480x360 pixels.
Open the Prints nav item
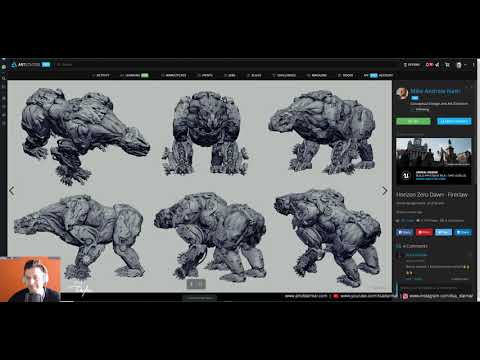(x=205, y=75)
